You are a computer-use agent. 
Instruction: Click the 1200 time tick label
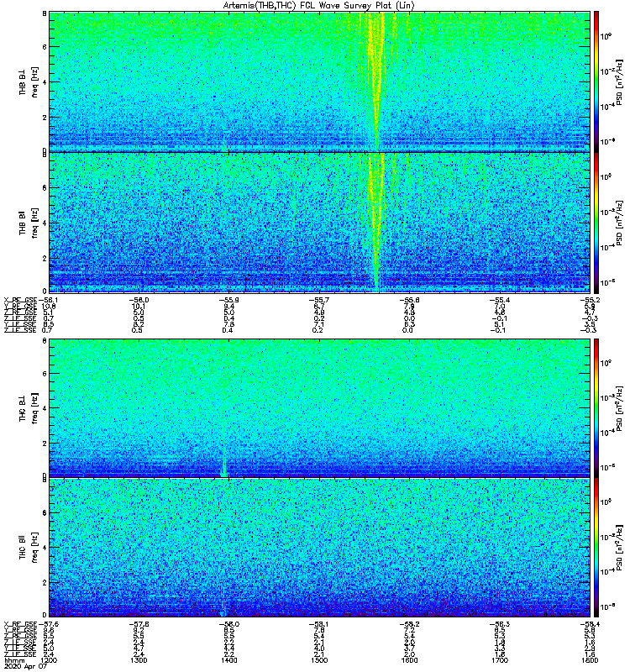[49, 660]
